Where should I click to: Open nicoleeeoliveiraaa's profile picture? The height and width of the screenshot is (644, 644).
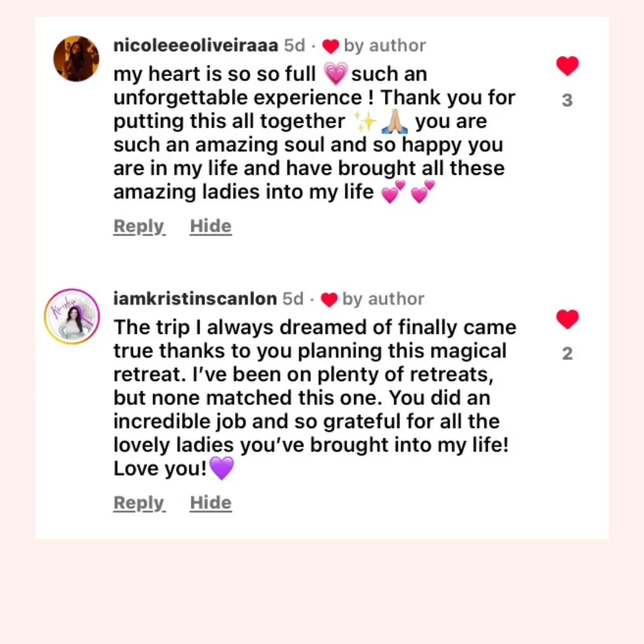click(76, 58)
